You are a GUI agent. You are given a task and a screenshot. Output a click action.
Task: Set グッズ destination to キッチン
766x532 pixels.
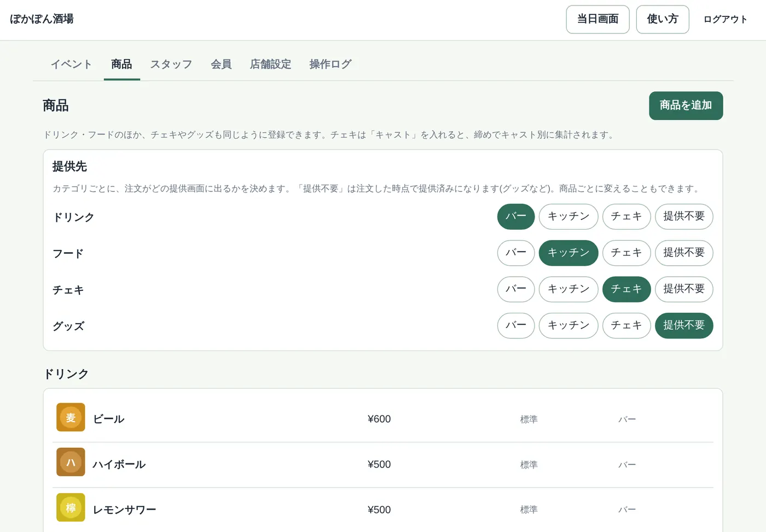pyautogui.click(x=568, y=325)
